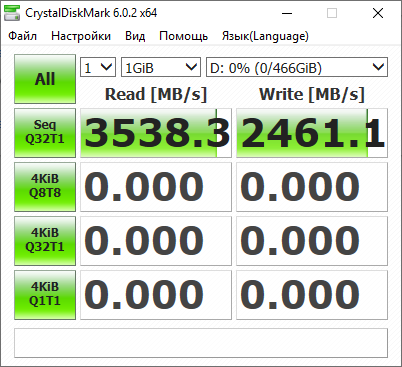The height and width of the screenshot is (367, 402).
Task: Open the Вид menu
Action: click(x=135, y=36)
